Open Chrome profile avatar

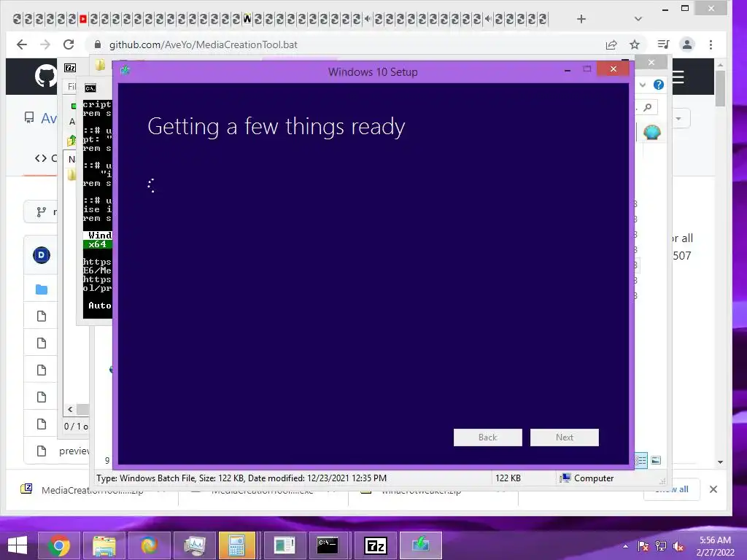(x=687, y=44)
